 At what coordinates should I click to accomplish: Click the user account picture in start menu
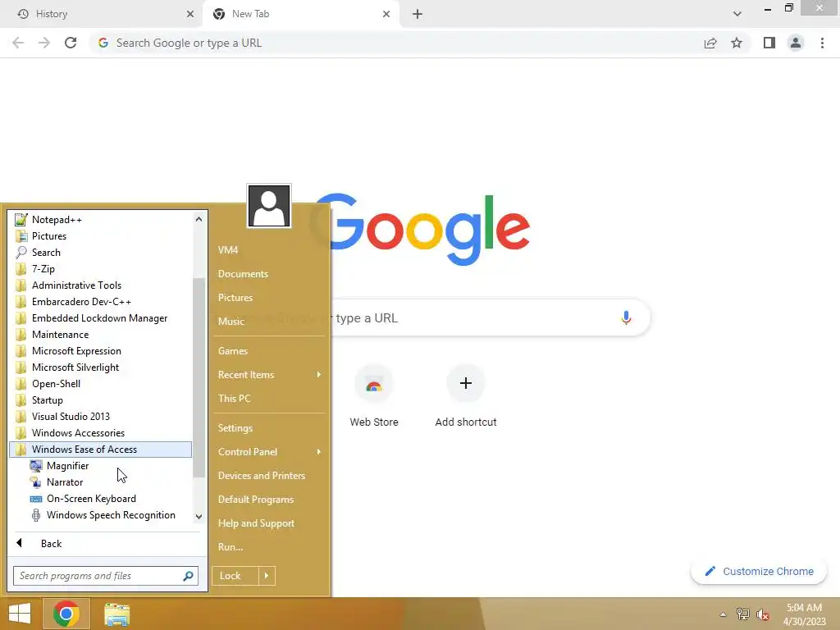(269, 206)
